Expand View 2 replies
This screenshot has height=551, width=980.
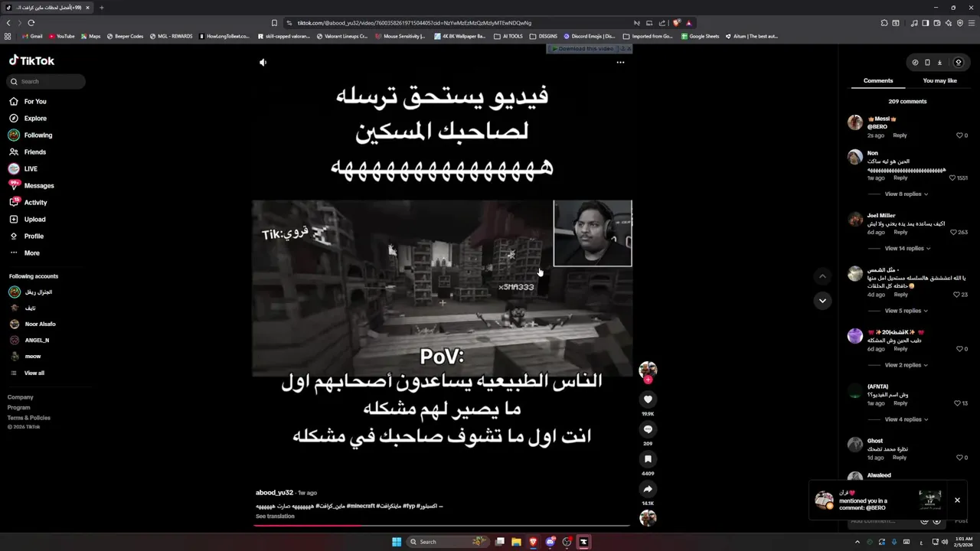[x=906, y=365]
